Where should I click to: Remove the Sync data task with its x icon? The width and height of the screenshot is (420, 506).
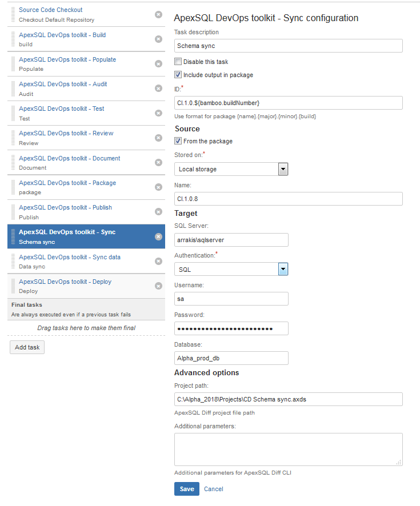coord(158,261)
